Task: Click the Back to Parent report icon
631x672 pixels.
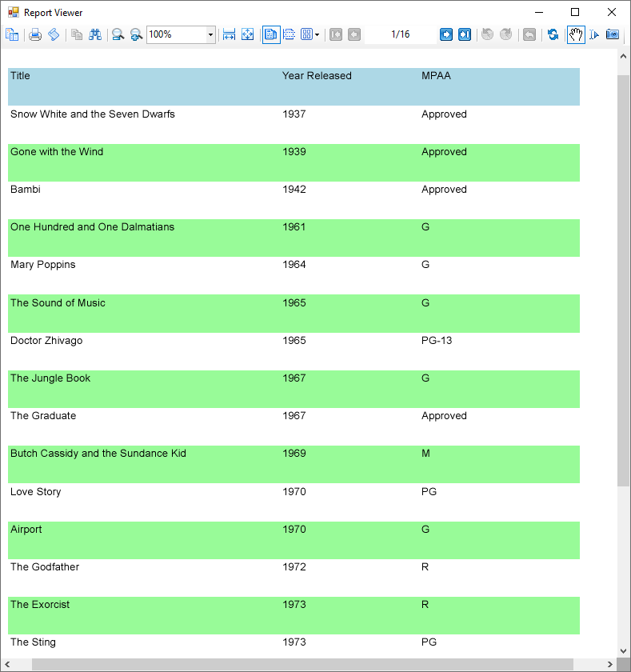Action: point(529,34)
